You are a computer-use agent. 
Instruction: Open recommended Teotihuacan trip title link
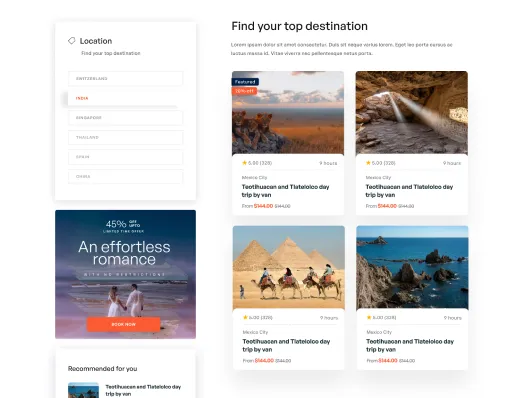(143, 390)
